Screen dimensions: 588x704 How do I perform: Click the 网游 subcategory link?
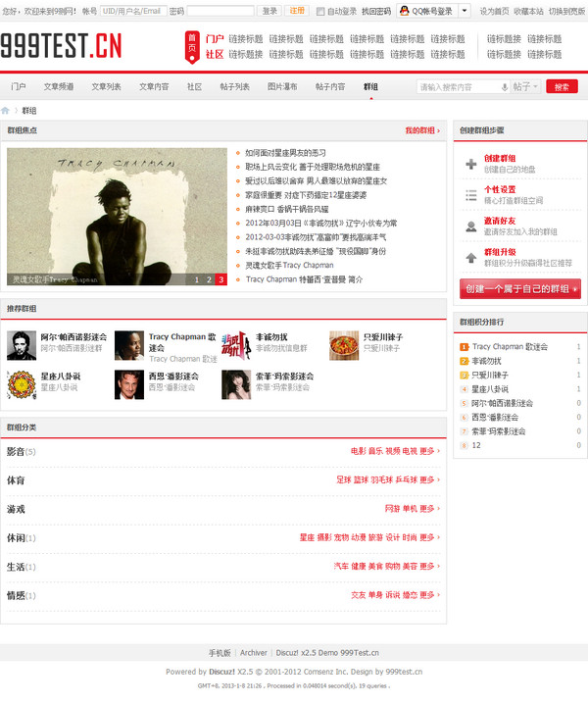pos(392,508)
